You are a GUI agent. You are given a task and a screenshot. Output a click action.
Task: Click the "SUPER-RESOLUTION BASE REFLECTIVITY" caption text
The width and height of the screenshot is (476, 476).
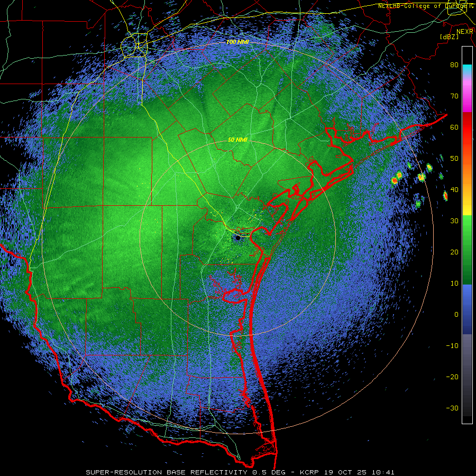click(x=167, y=472)
